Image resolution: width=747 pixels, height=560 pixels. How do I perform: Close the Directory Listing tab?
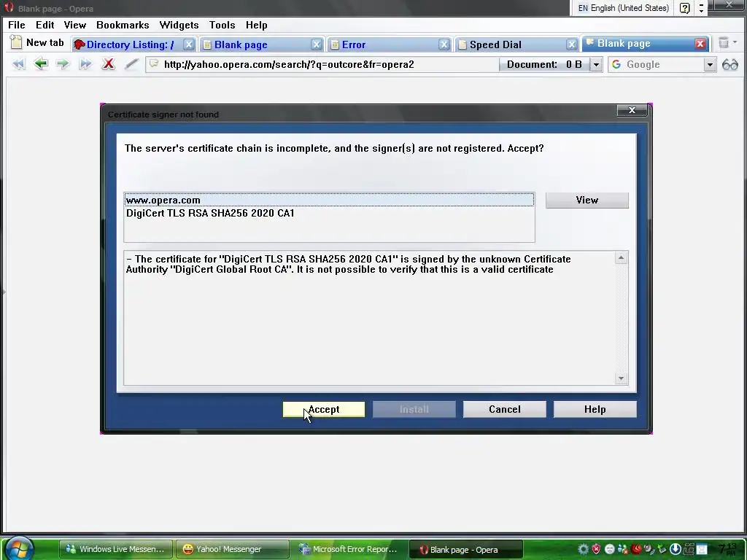click(x=189, y=44)
